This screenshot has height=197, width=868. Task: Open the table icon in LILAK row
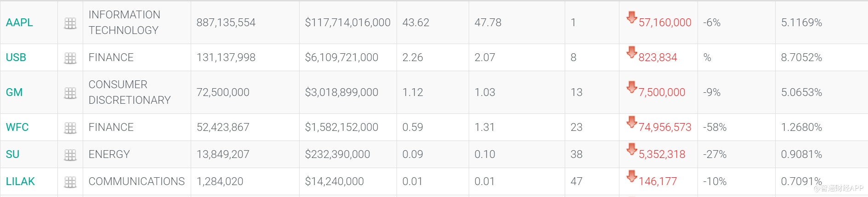pyautogui.click(x=70, y=182)
